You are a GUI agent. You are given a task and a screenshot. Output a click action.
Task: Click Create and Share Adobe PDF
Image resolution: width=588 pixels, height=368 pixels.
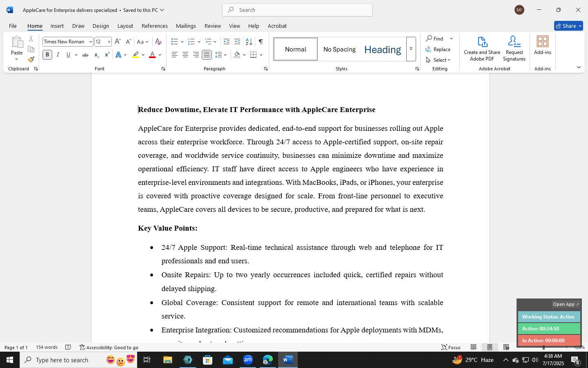point(482,49)
